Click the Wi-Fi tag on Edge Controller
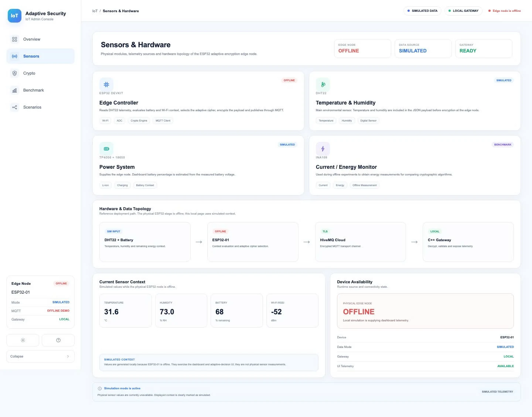 tap(105, 120)
